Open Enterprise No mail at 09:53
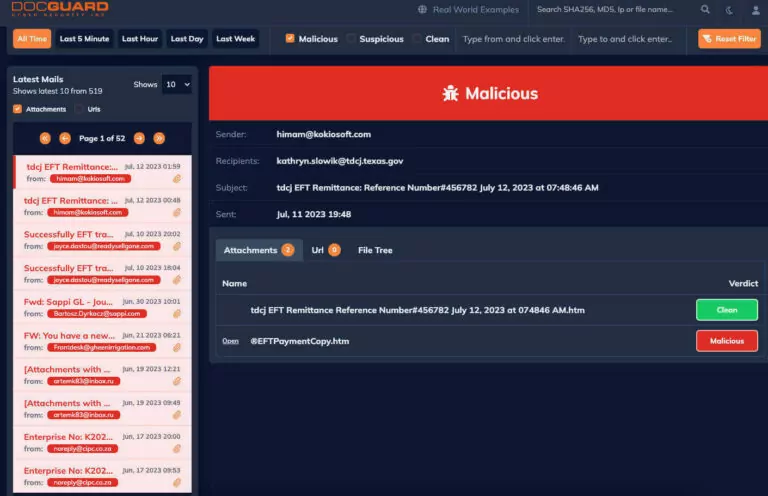Image resolution: width=768 pixels, height=496 pixels. coord(102,476)
